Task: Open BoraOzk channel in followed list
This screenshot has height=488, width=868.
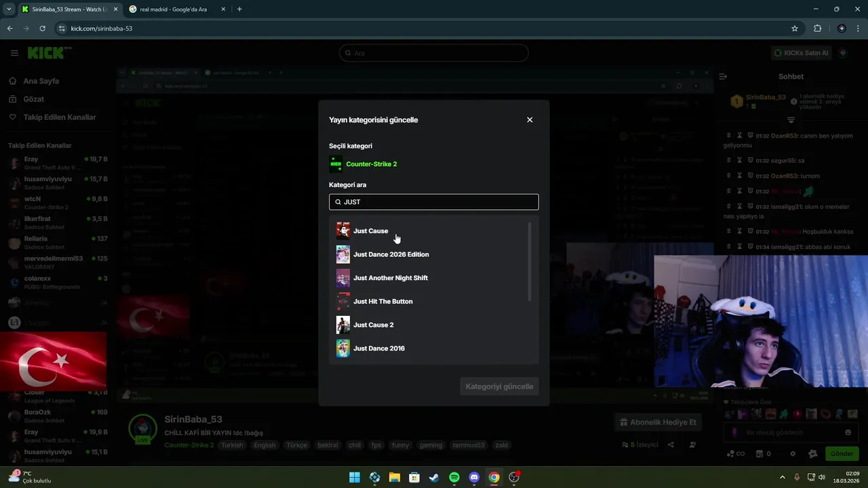Action: (58, 416)
